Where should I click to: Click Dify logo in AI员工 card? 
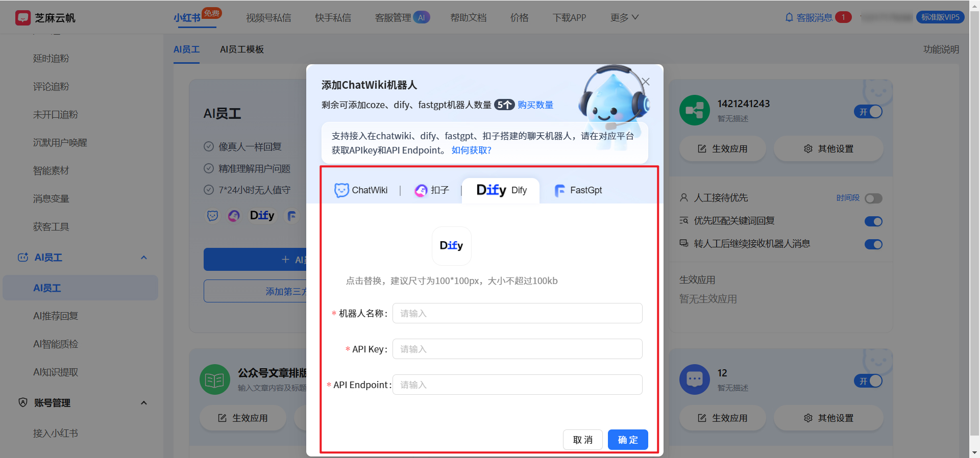(x=262, y=215)
